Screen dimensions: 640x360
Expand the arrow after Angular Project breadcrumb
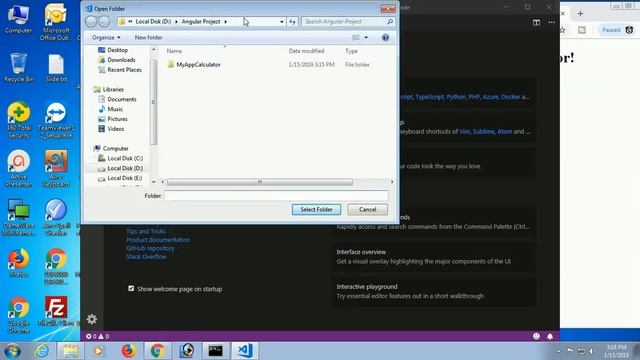(x=226, y=22)
